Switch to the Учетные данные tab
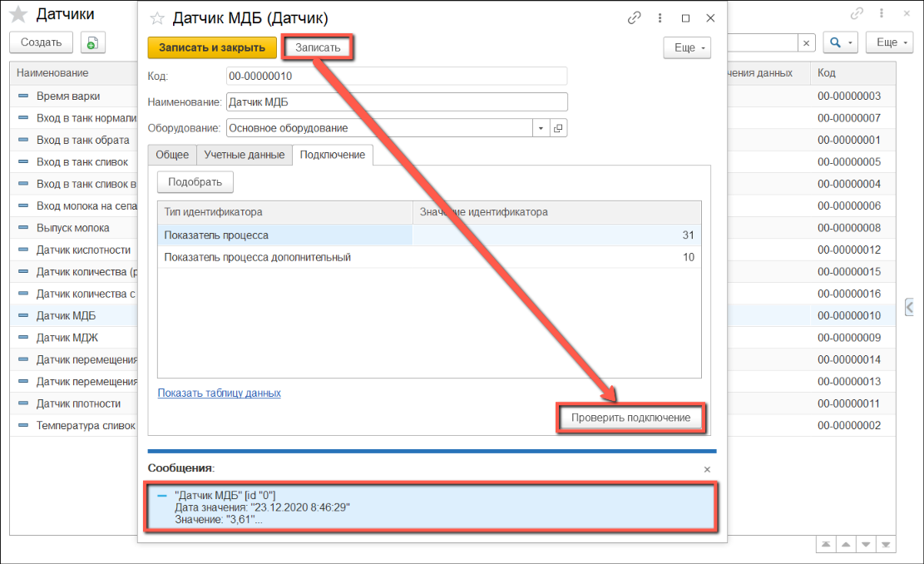The width and height of the screenshot is (924, 564). [245, 155]
